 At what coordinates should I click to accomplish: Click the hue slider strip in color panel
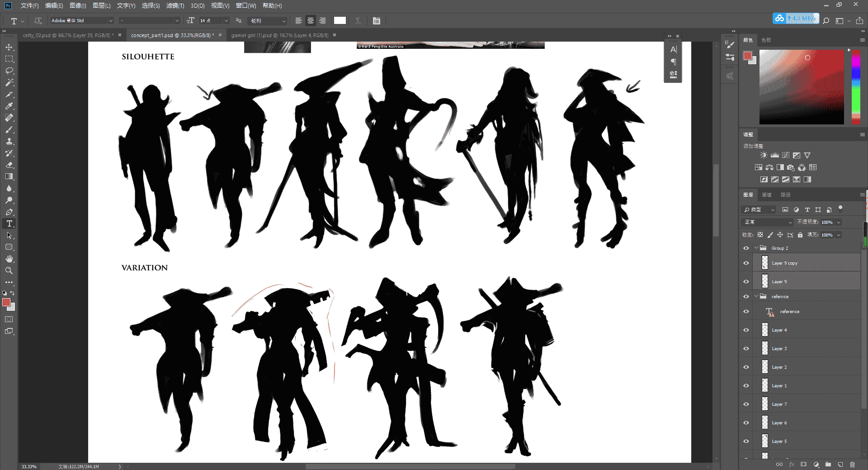point(856,86)
